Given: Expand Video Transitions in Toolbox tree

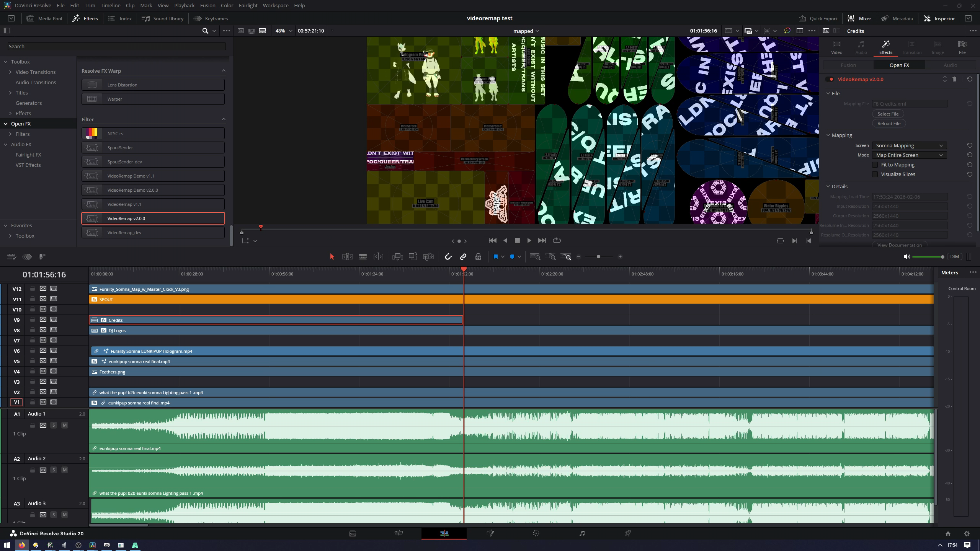Looking at the screenshot, I should click(x=10, y=72).
